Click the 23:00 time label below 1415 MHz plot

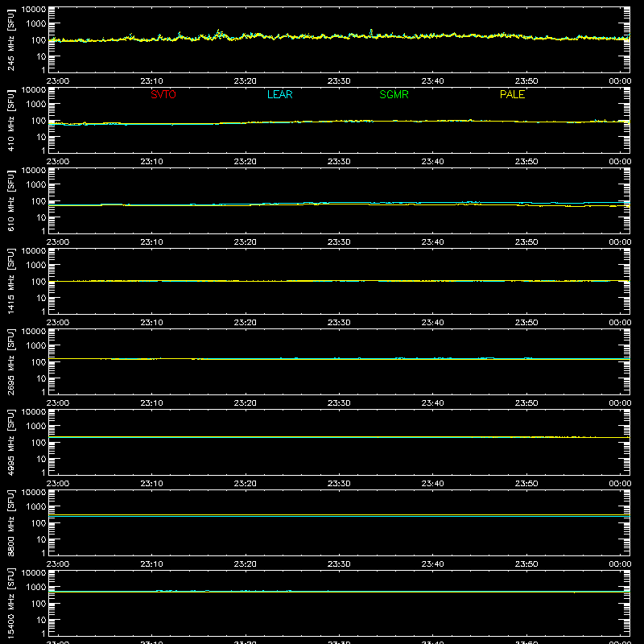(x=58, y=323)
